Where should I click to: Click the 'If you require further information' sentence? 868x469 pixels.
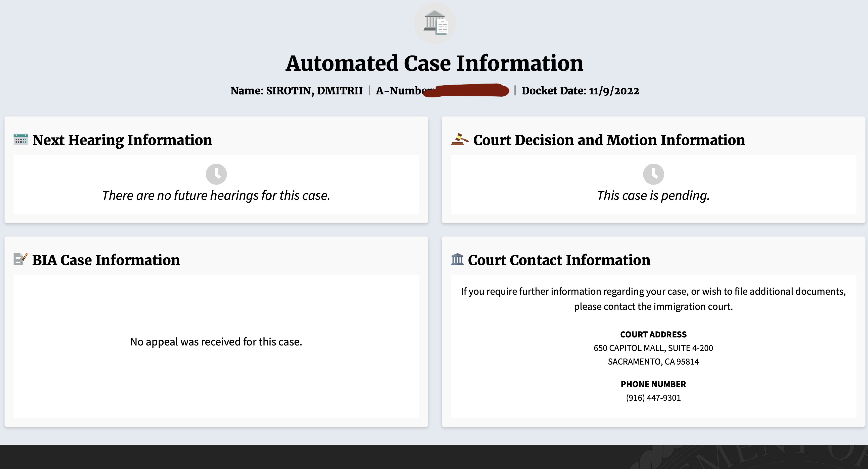point(653,291)
